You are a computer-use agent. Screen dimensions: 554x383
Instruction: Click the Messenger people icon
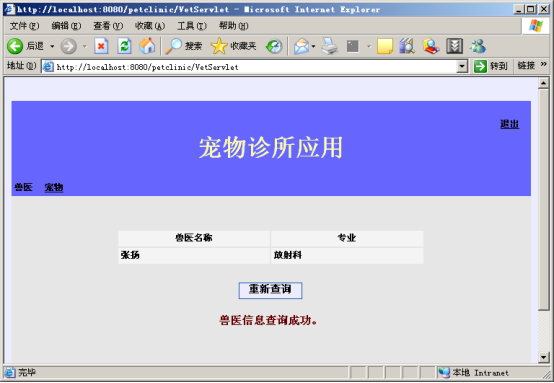[x=478, y=46]
